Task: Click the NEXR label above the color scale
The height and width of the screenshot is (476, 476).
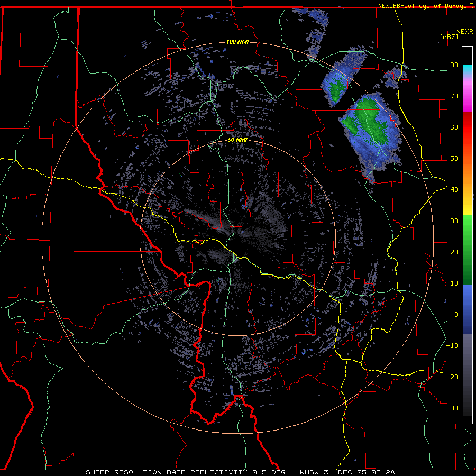Action: 464,32
